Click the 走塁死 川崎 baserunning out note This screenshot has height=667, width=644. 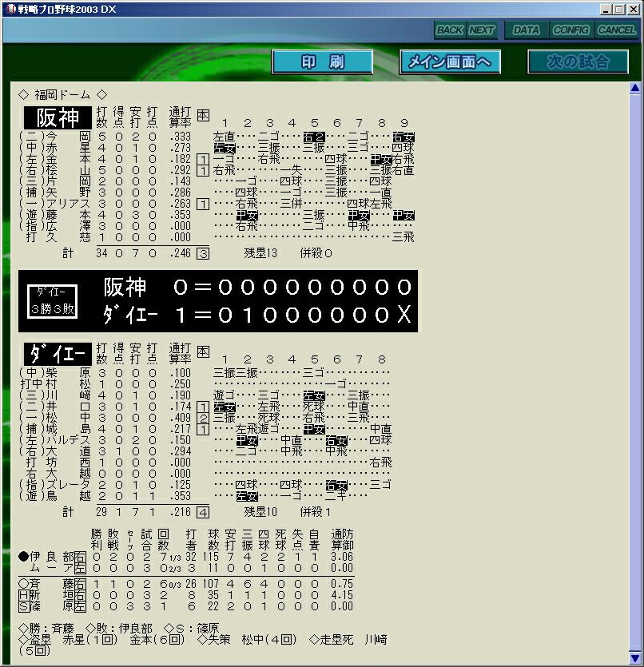(x=348, y=639)
